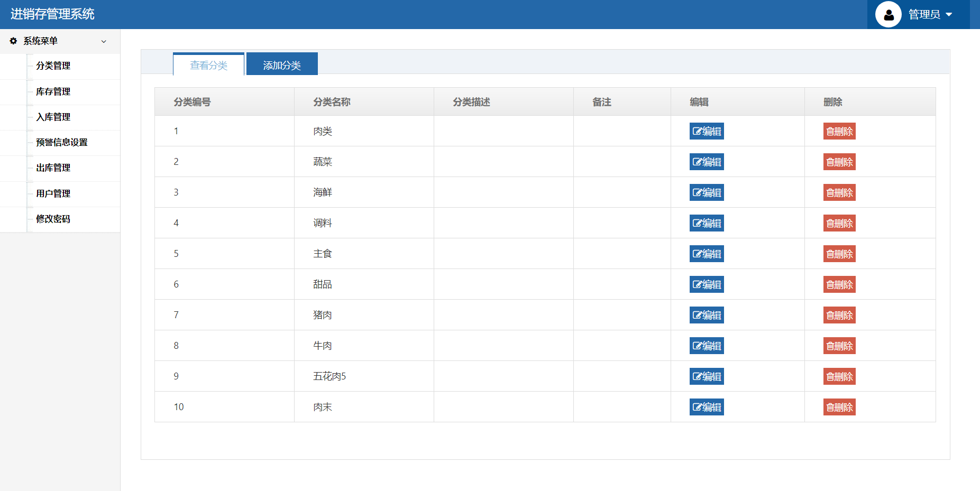Select the 海鲜 name cell
Image resolution: width=980 pixels, height=491 pixels.
coord(364,192)
